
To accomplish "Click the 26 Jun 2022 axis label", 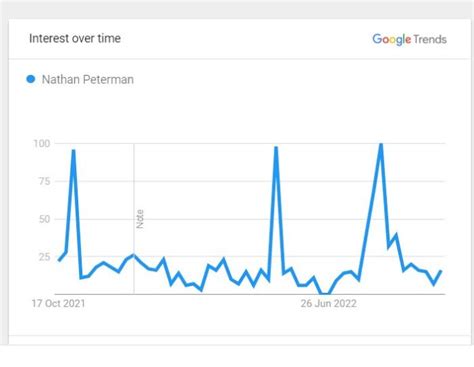I will [x=329, y=303].
